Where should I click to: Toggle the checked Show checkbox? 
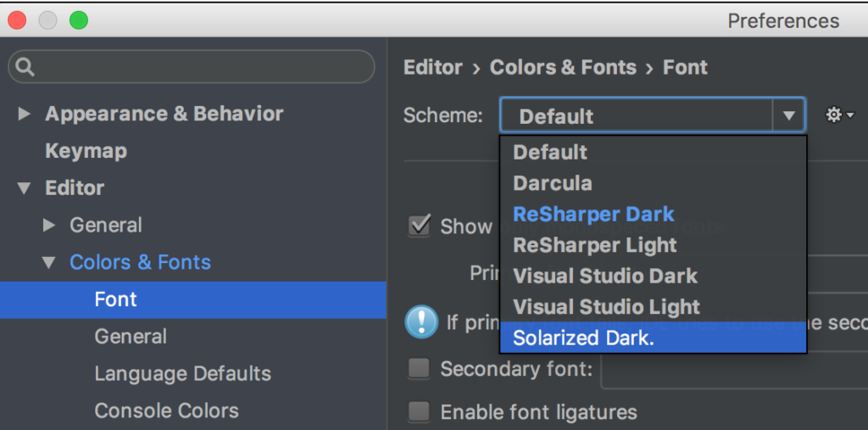(419, 226)
